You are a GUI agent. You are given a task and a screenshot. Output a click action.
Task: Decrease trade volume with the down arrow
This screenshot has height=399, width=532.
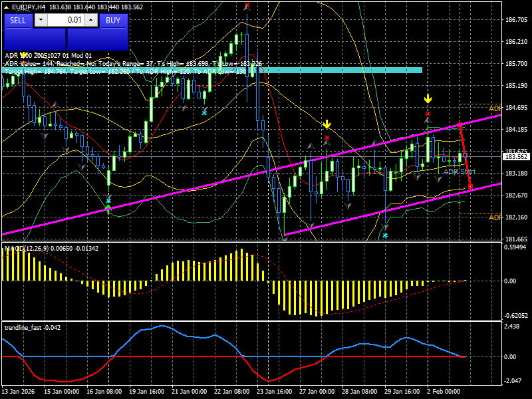pos(41,21)
